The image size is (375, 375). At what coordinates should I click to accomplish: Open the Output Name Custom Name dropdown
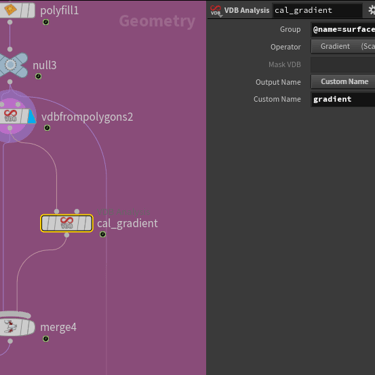[x=343, y=82]
